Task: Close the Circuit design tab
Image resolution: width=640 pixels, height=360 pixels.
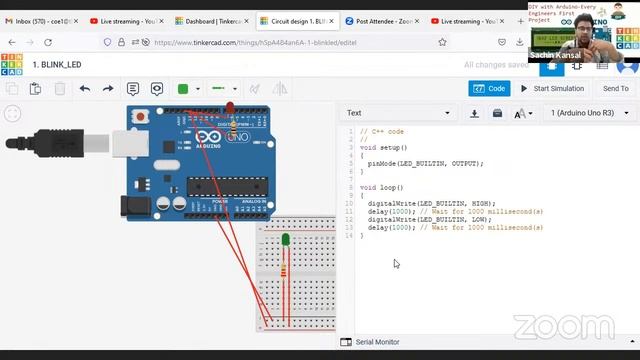Action: (331, 21)
